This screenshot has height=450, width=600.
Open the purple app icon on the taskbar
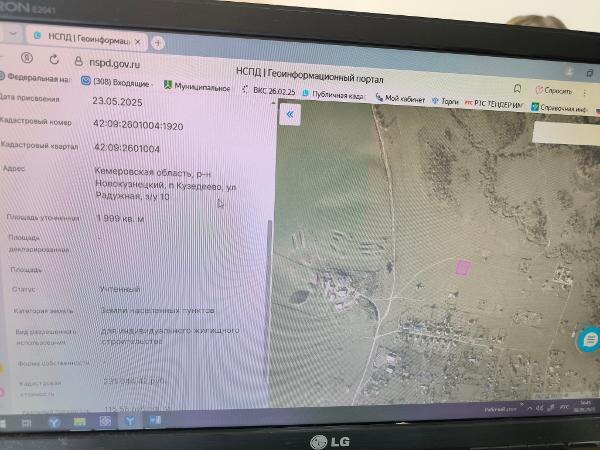105,421
